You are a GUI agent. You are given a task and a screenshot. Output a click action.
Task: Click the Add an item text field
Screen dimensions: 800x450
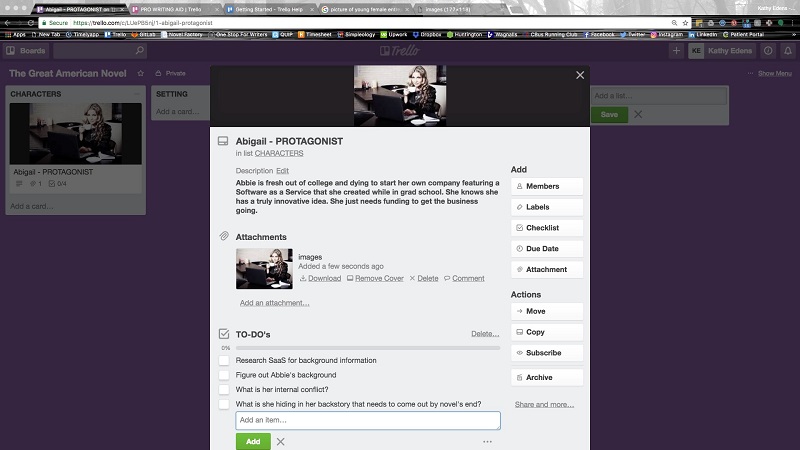coord(368,420)
